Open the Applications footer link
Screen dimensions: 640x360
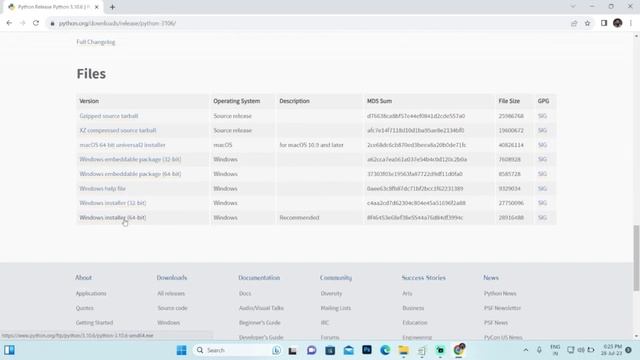tap(91, 293)
